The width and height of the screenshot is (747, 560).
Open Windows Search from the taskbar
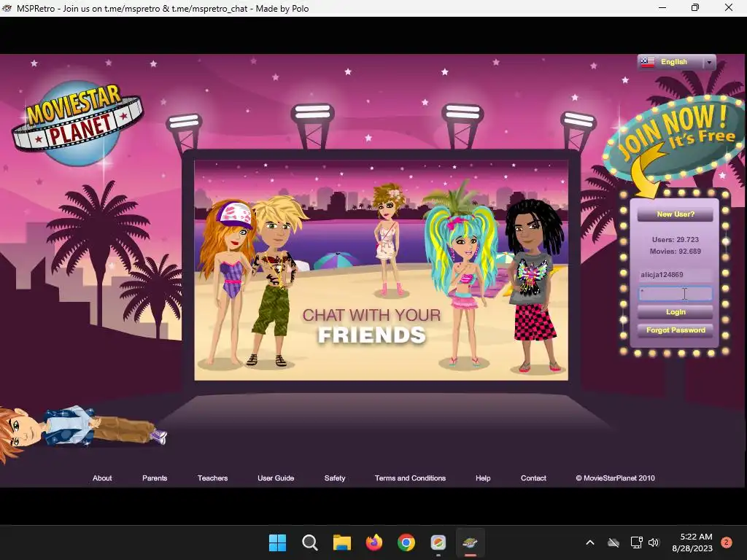click(x=309, y=542)
